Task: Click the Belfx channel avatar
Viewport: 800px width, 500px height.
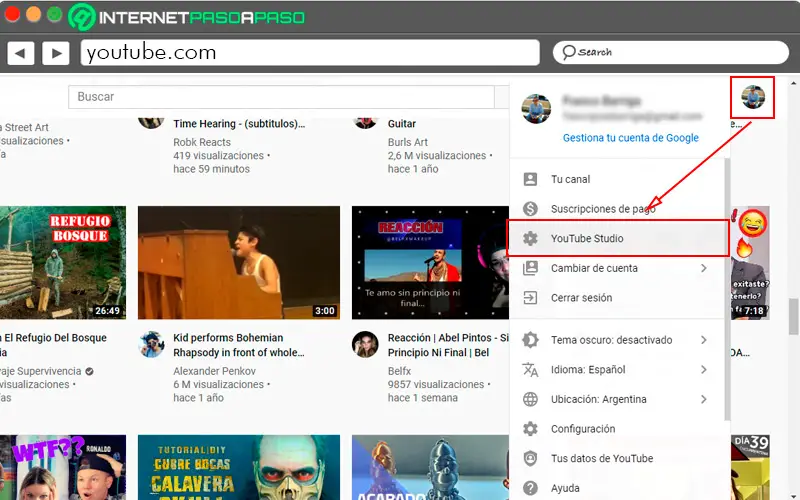Action: 365,344
